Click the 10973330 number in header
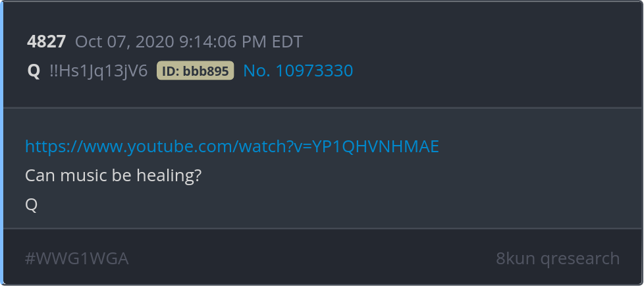644x286 pixels. [x=314, y=71]
